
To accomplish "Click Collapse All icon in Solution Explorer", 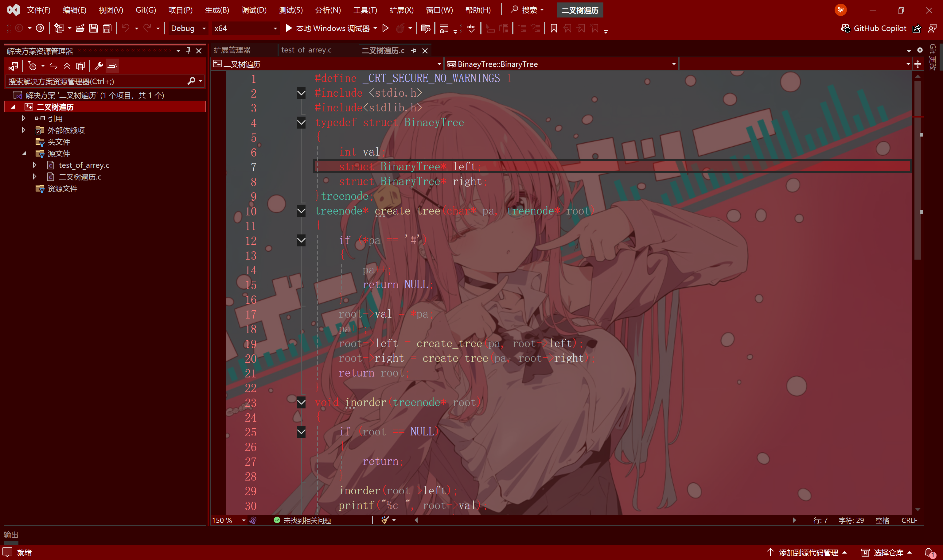I will click(x=67, y=66).
